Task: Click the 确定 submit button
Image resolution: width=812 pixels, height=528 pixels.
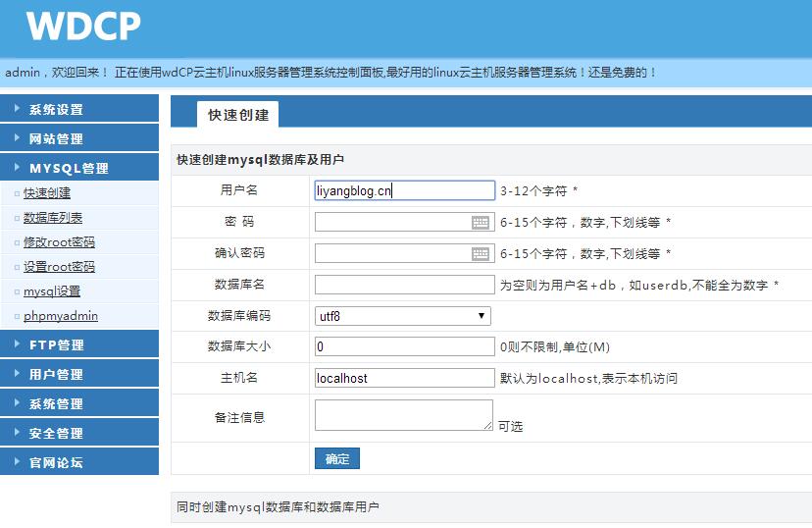Action: (337, 458)
